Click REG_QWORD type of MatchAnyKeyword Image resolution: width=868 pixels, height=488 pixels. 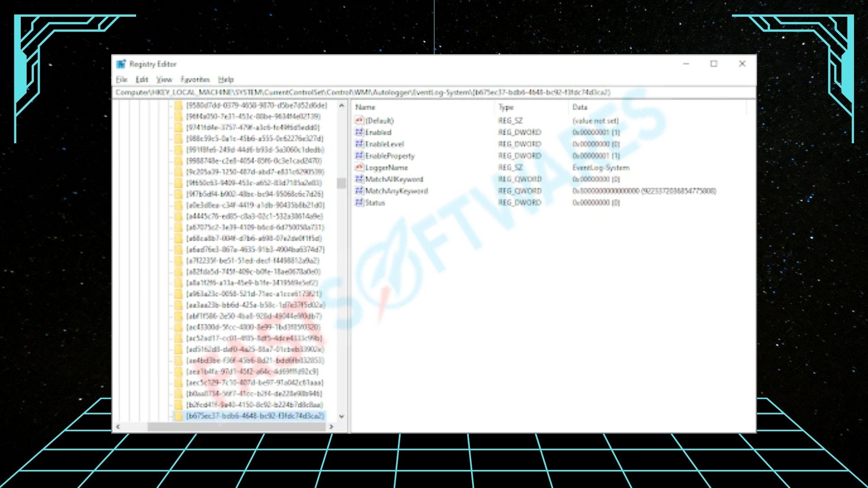pyautogui.click(x=520, y=191)
